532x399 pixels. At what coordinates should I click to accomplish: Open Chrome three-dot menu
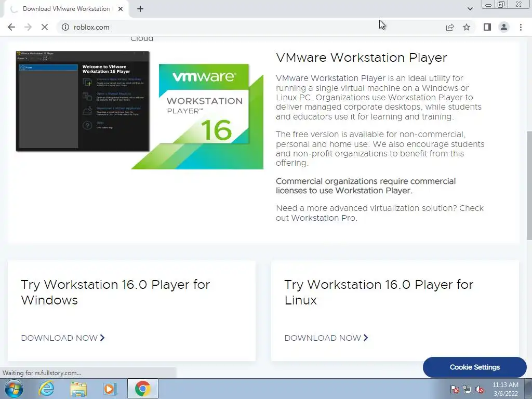521,27
